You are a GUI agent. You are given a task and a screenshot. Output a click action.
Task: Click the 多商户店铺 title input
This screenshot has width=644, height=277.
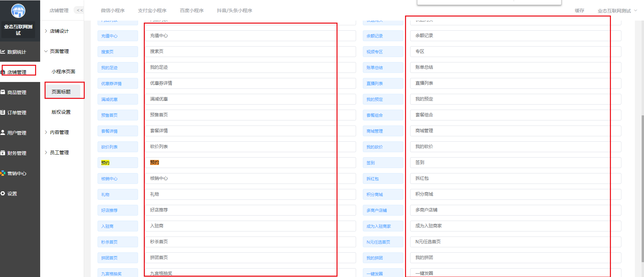(x=516, y=210)
